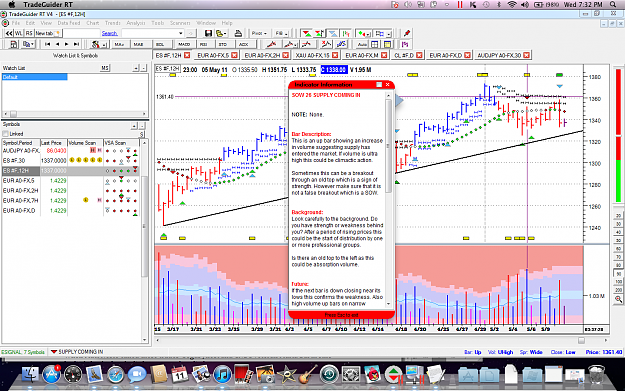Click the floppy disk save icon
The width and height of the screenshot is (625, 391).
[x=208, y=33]
